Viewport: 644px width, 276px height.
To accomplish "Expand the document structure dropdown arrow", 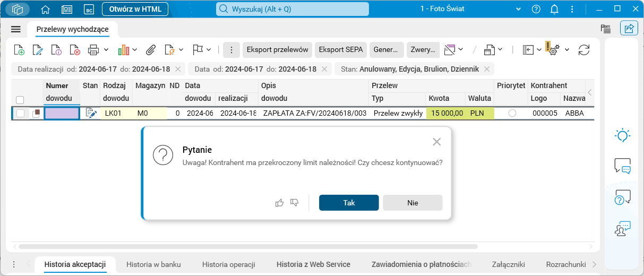I will point(501,50).
